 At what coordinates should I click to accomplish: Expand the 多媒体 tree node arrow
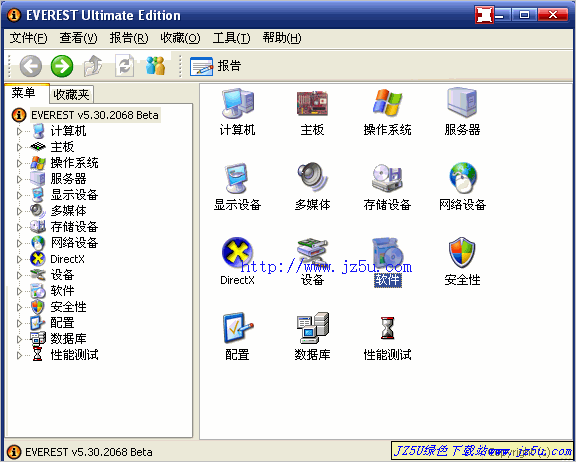click(x=19, y=211)
